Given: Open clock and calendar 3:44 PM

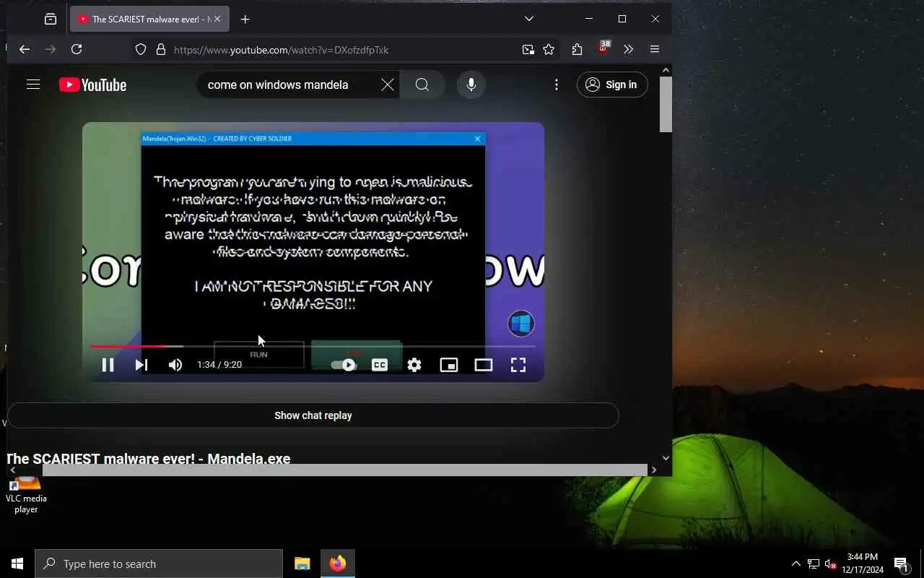Looking at the screenshot, I should click(x=863, y=564).
